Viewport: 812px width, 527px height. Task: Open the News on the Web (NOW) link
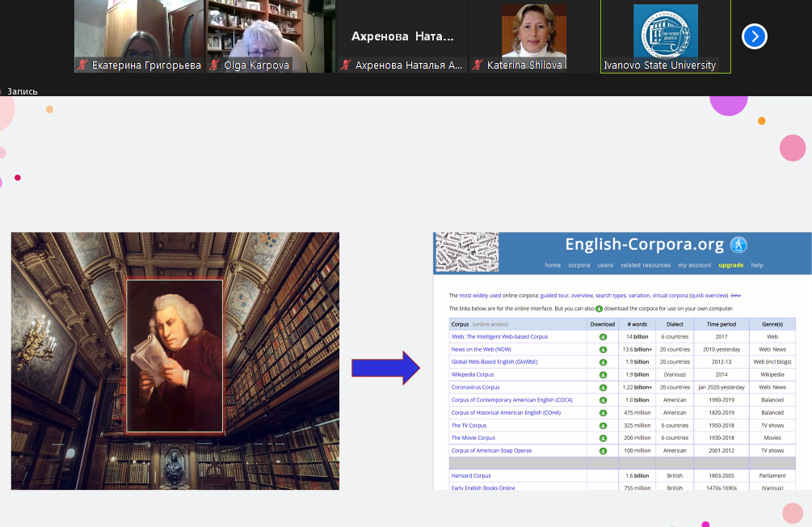[481, 349]
